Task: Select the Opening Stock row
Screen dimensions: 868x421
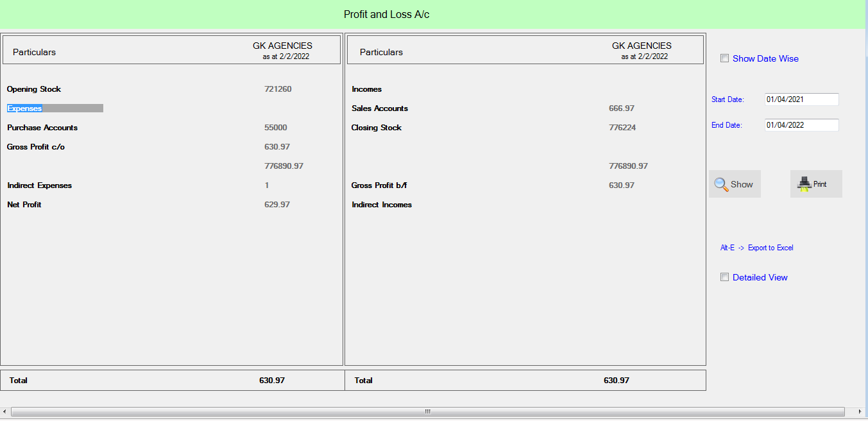Action: click(x=34, y=89)
